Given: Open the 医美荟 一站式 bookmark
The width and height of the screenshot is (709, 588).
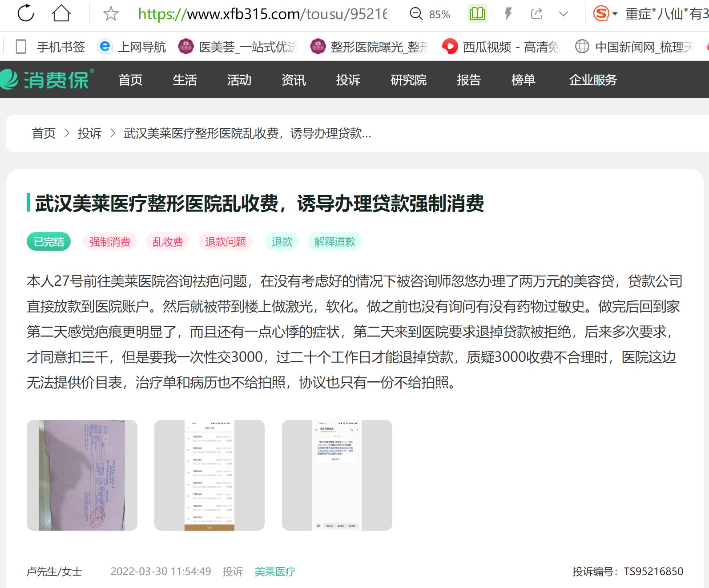Looking at the screenshot, I should click(x=238, y=47).
